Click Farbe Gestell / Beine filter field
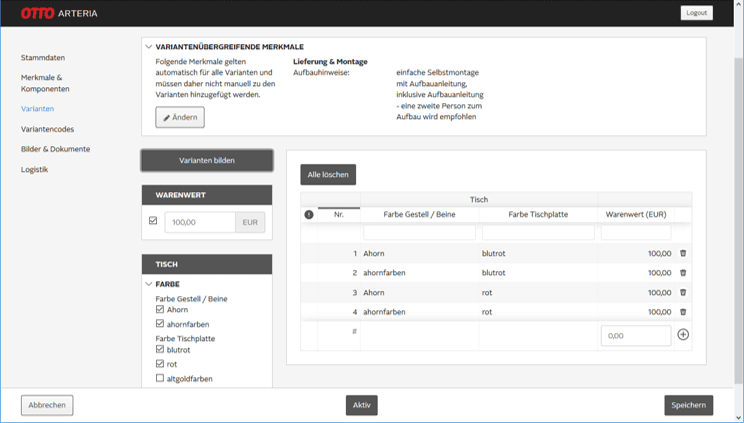The image size is (744, 423). coord(419,233)
